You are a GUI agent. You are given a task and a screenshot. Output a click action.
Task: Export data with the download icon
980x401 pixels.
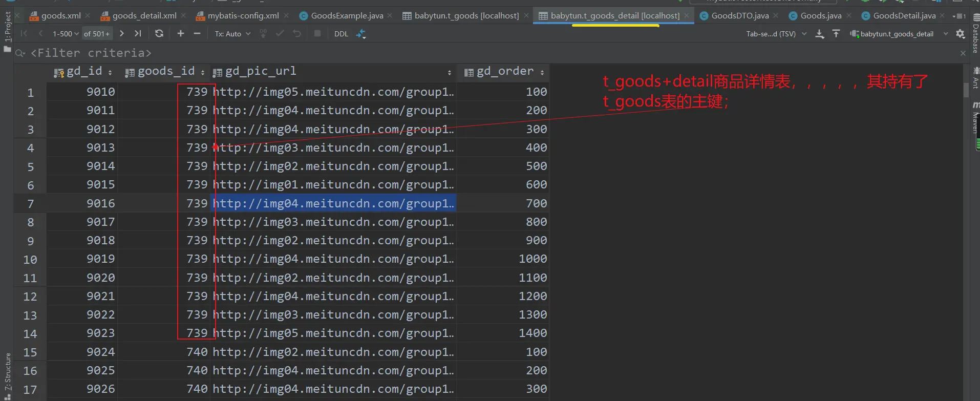click(x=820, y=34)
